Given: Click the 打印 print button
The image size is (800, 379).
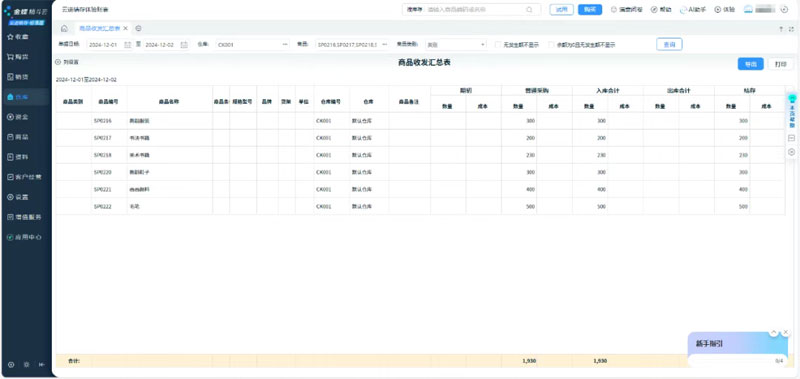Looking at the screenshot, I should click(x=781, y=64).
